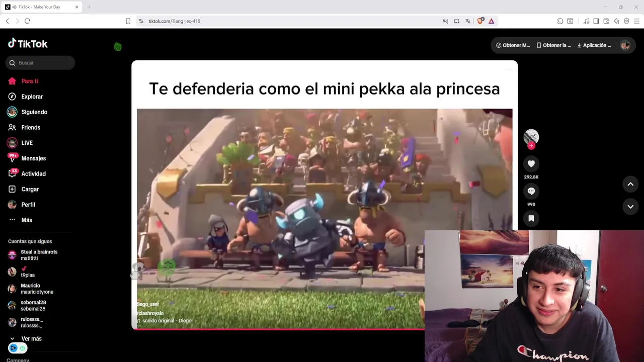Click the diego.user username on the video
Image resolution: width=644 pixels, height=362 pixels.
coord(148,304)
